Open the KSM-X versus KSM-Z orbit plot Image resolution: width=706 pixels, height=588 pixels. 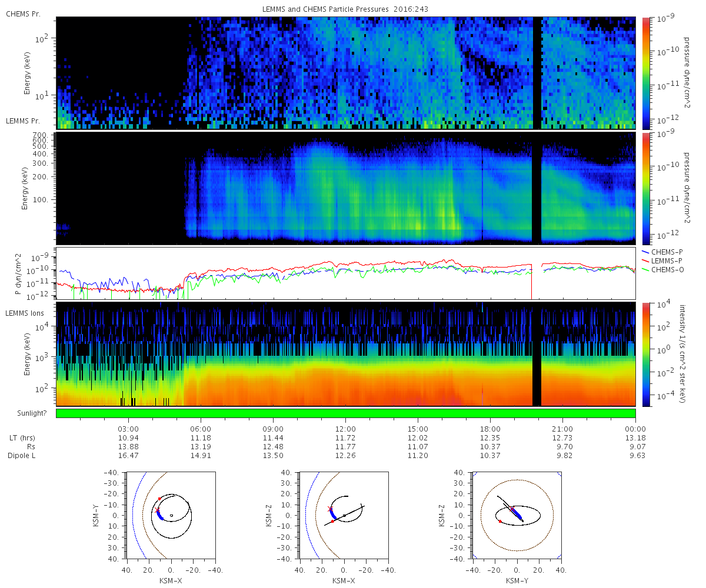[344, 514]
